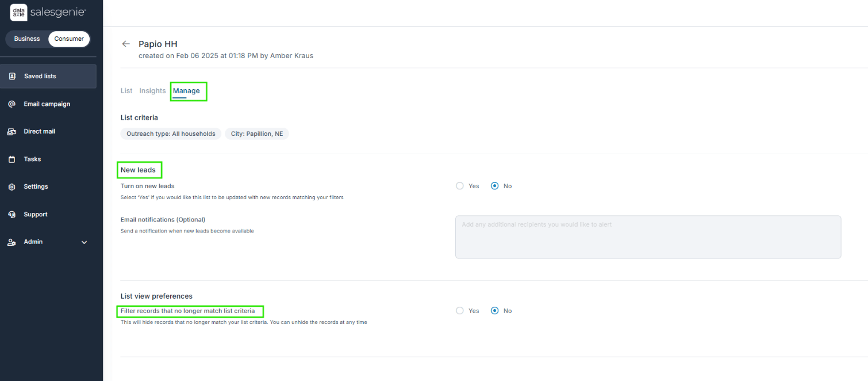The image size is (868, 381).
Task: Click the Admin user icon
Action: 12,242
